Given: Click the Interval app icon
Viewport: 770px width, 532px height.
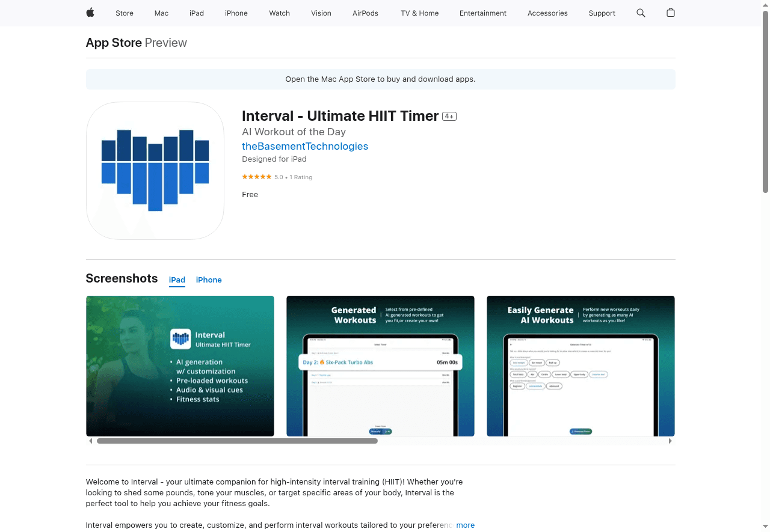Looking at the screenshot, I should point(155,171).
